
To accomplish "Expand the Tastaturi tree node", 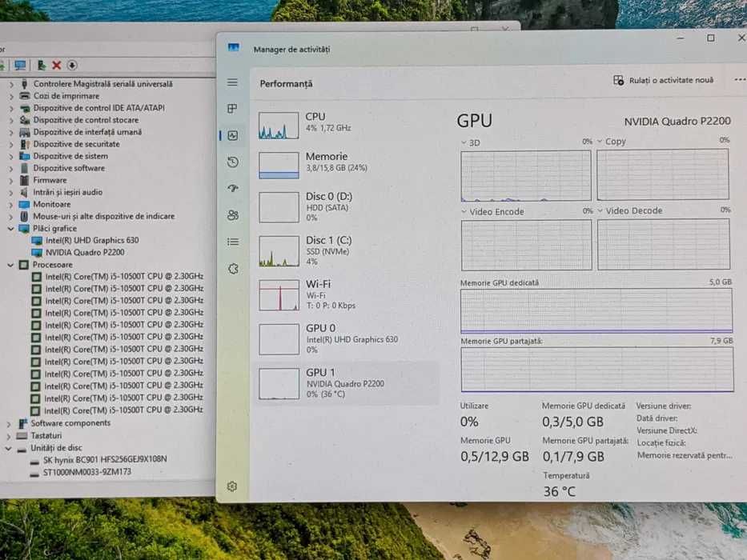I will [9, 436].
